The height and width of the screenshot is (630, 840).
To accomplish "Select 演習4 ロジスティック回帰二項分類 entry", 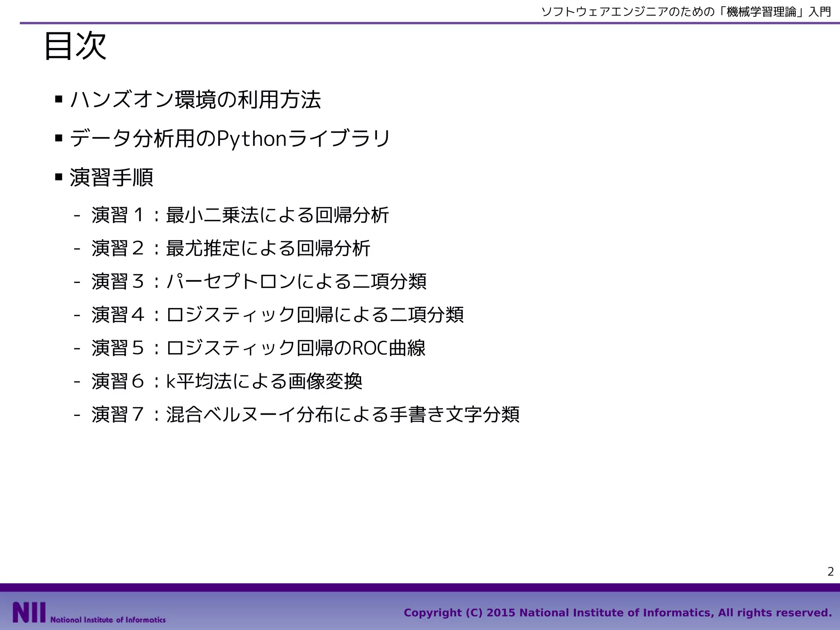I will (x=277, y=315).
